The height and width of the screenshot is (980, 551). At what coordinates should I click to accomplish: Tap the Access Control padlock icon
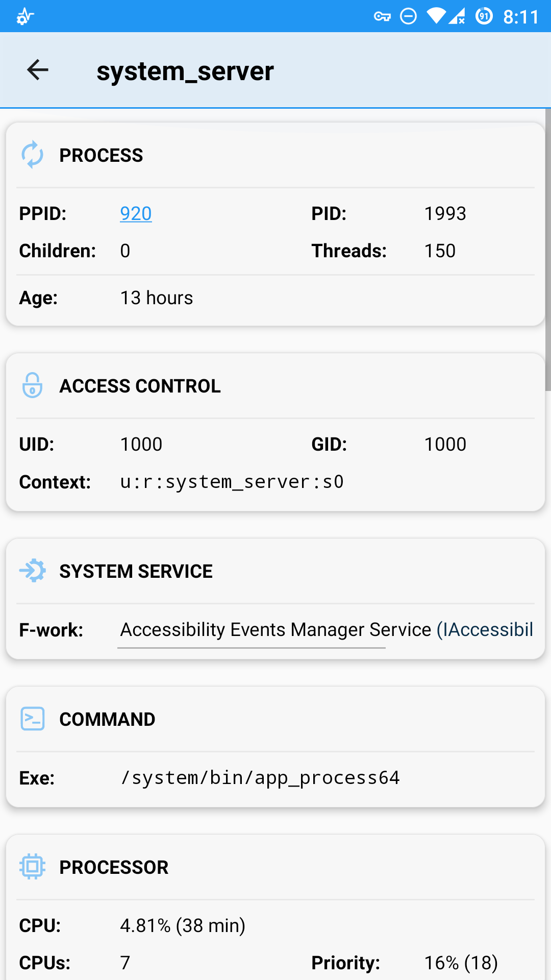pyautogui.click(x=32, y=385)
